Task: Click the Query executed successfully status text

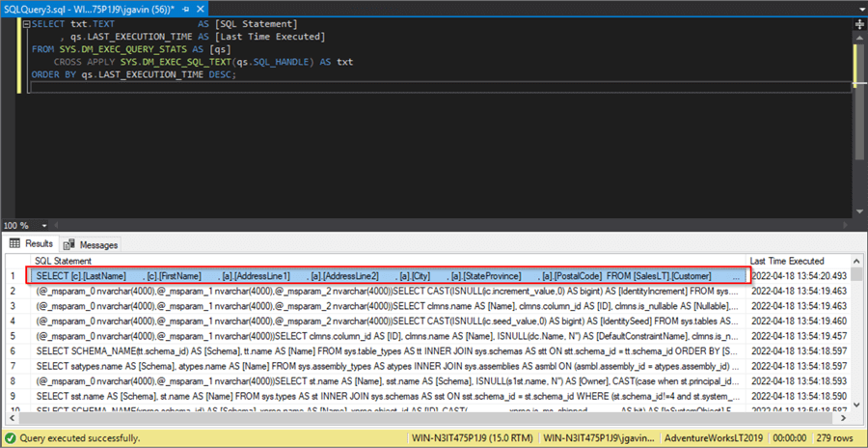Action: click(x=80, y=438)
